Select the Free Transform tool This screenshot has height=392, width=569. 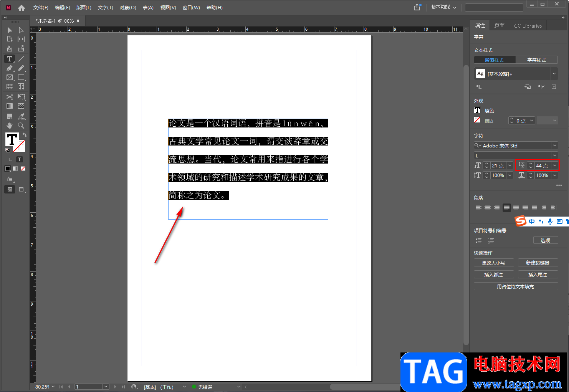(21, 97)
